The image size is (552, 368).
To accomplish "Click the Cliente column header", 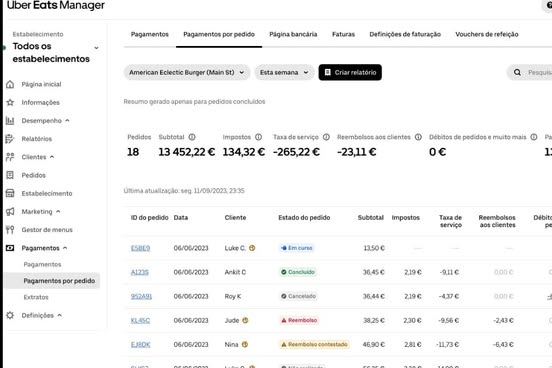I will [x=235, y=217].
